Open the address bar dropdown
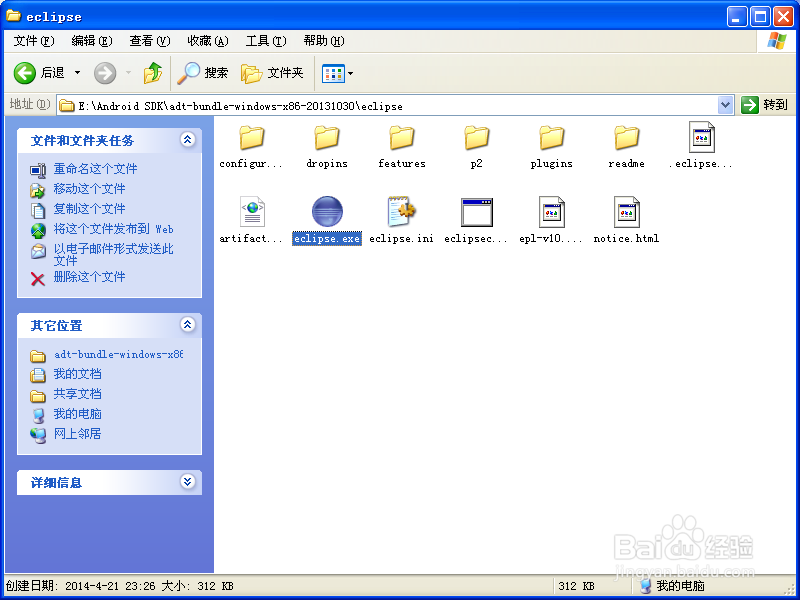The width and height of the screenshot is (800, 600). click(727, 104)
